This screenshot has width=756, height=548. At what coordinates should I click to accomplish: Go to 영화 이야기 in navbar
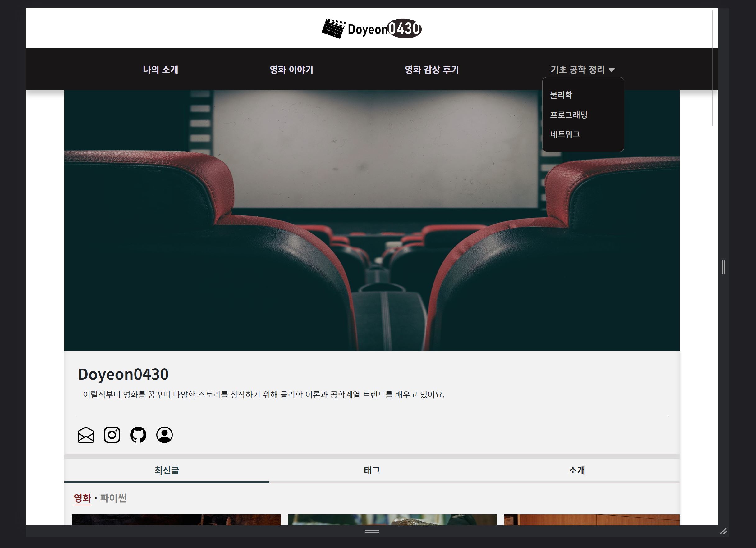pyautogui.click(x=291, y=70)
